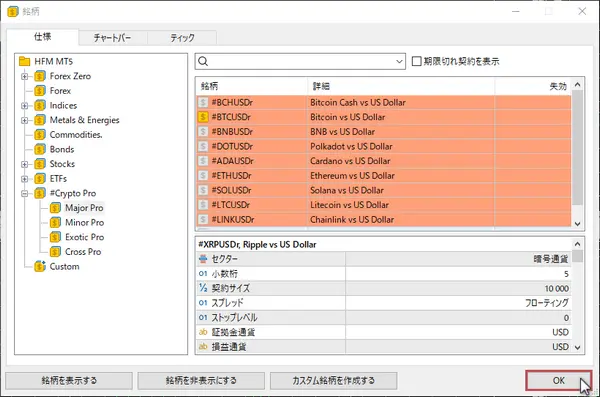
Task: Click the Indices group icon
Action: point(40,105)
